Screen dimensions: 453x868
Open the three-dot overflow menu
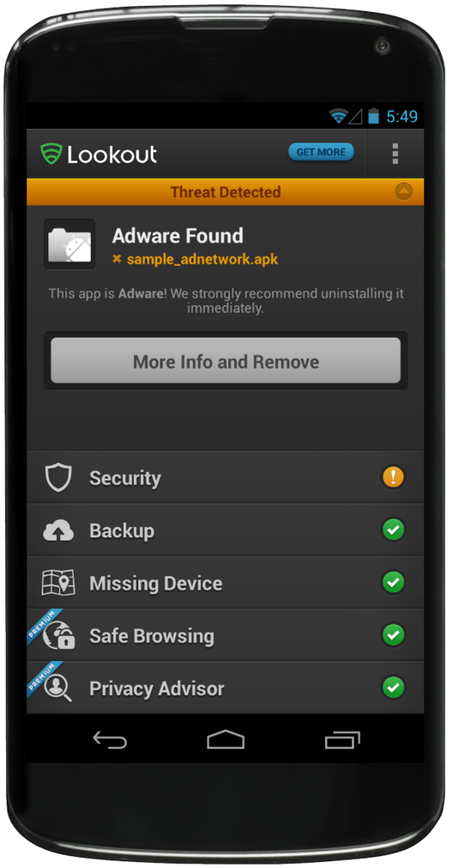[394, 153]
